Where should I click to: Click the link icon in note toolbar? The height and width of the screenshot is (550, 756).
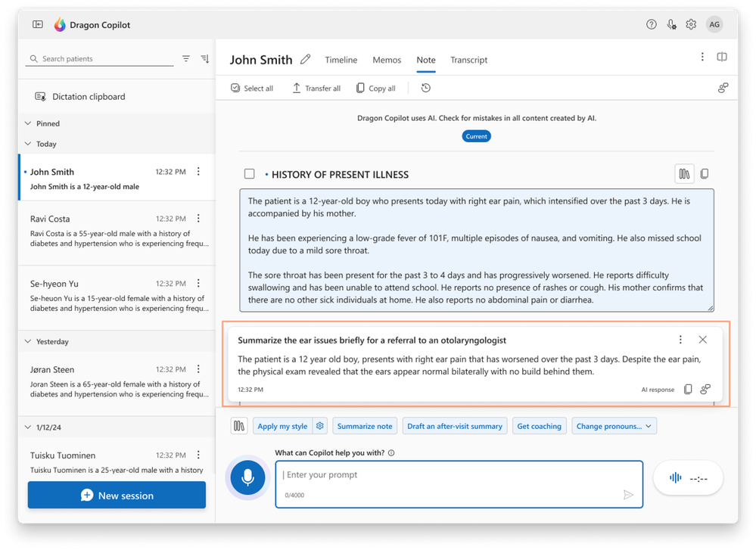click(723, 88)
